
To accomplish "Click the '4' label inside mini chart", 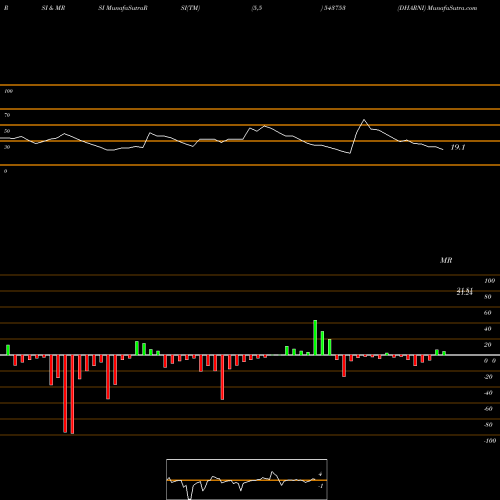I will click(x=320, y=474).
